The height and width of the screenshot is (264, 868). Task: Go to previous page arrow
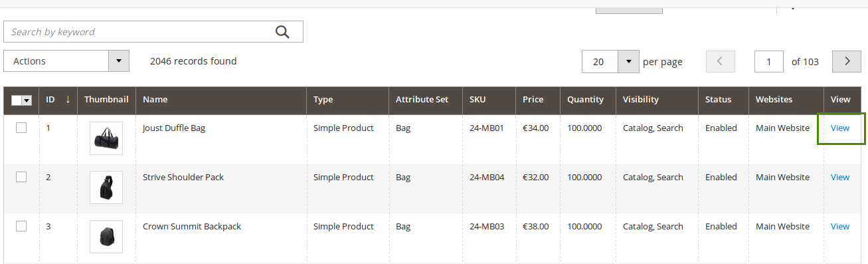720,61
